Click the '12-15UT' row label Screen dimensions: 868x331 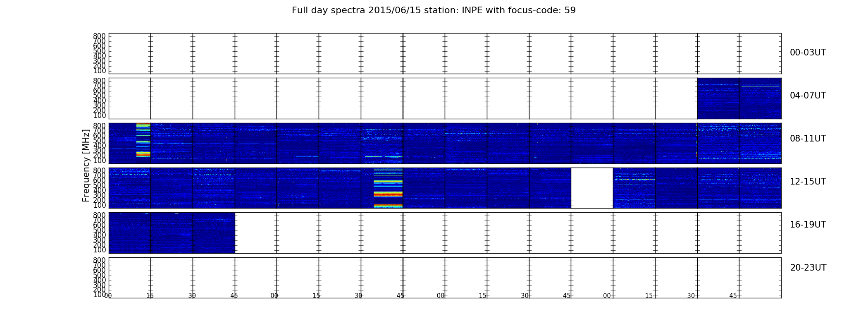click(808, 182)
